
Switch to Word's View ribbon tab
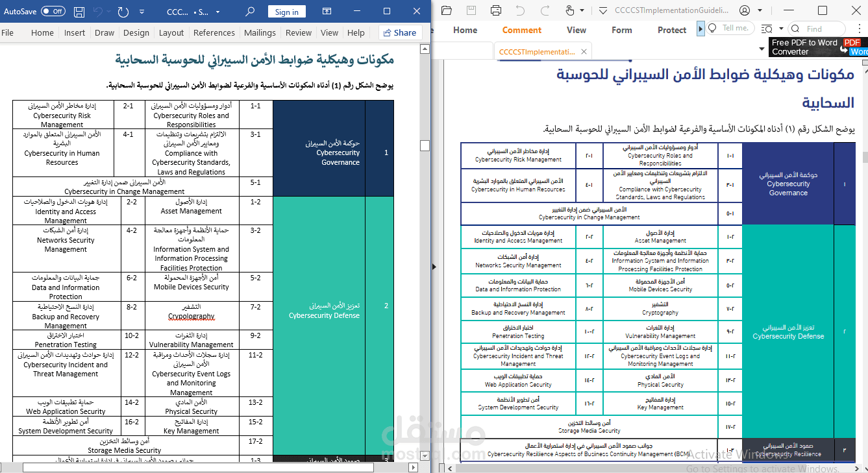click(x=329, y=32)
